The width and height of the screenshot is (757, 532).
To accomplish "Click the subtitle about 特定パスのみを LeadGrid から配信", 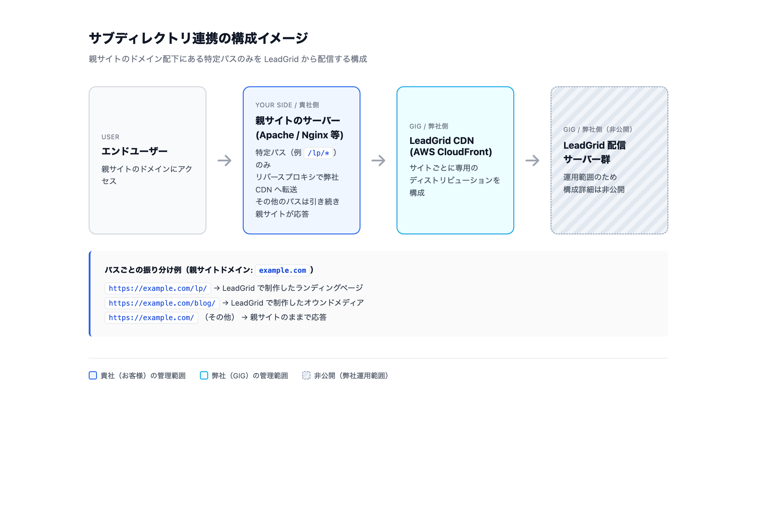I will [x=228, y=59].
